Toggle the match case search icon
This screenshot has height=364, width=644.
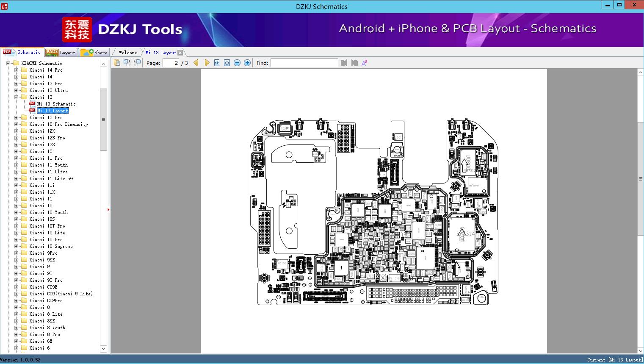click(x=365, y=63)
